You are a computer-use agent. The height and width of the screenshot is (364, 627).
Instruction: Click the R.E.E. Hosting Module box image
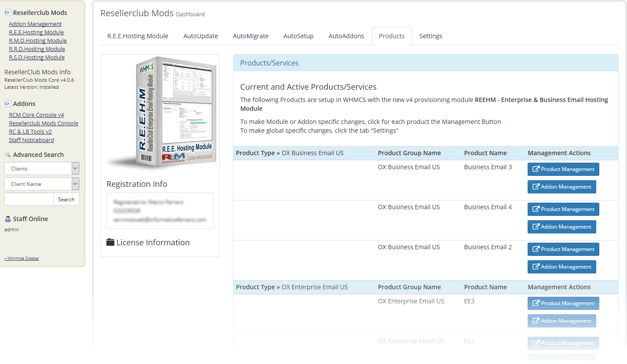point(160,113)
